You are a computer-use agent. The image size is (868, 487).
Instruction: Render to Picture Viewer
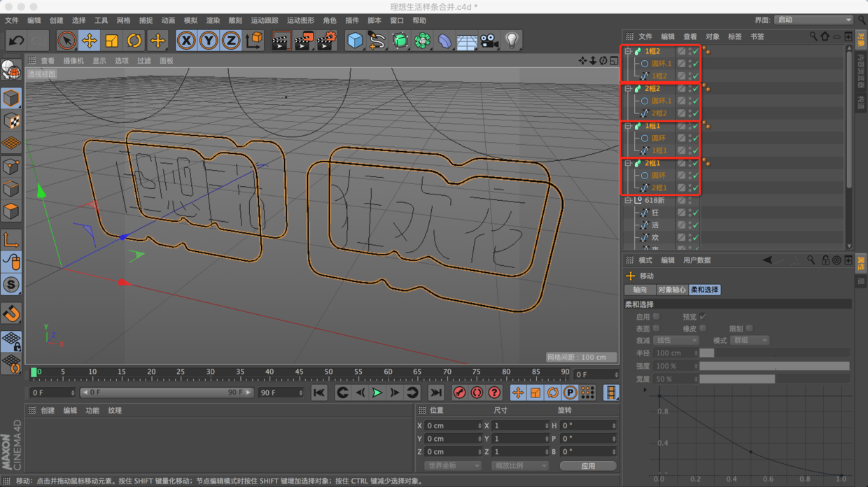click(303, 41)
